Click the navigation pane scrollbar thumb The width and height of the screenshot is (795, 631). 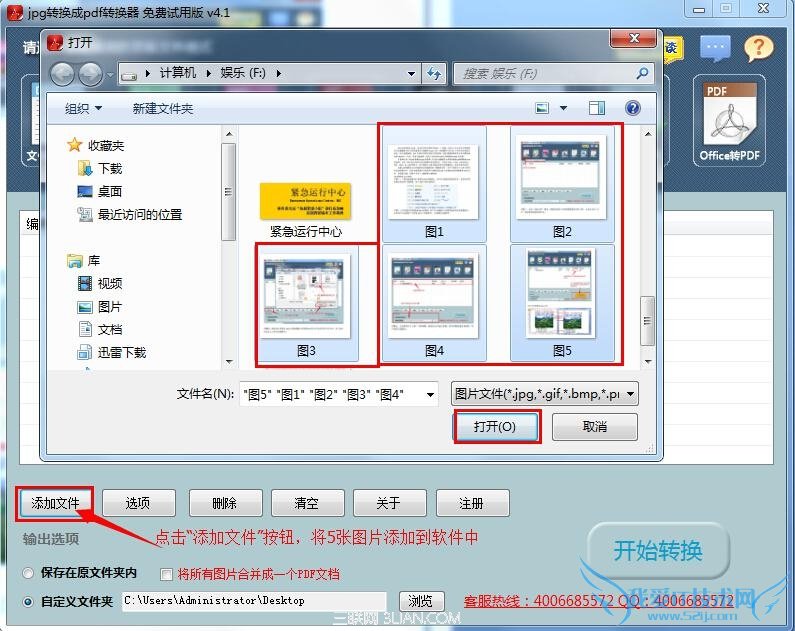228,192
